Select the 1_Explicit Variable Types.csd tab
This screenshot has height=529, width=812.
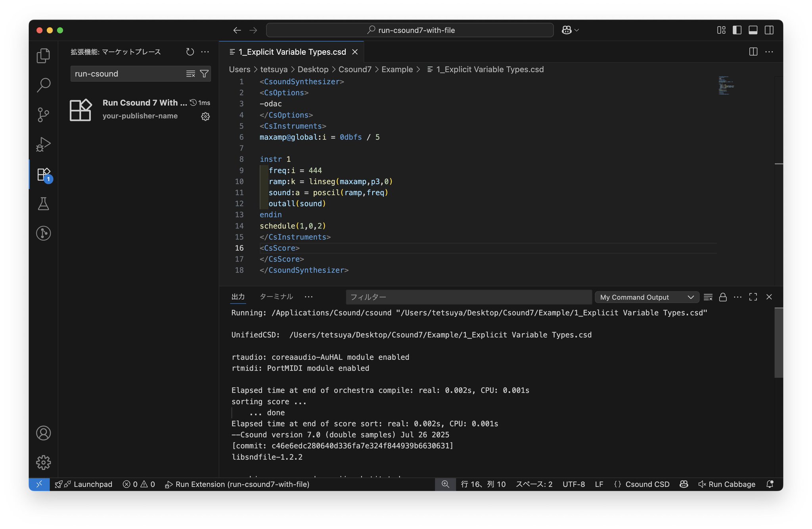[x=292, y=52]
